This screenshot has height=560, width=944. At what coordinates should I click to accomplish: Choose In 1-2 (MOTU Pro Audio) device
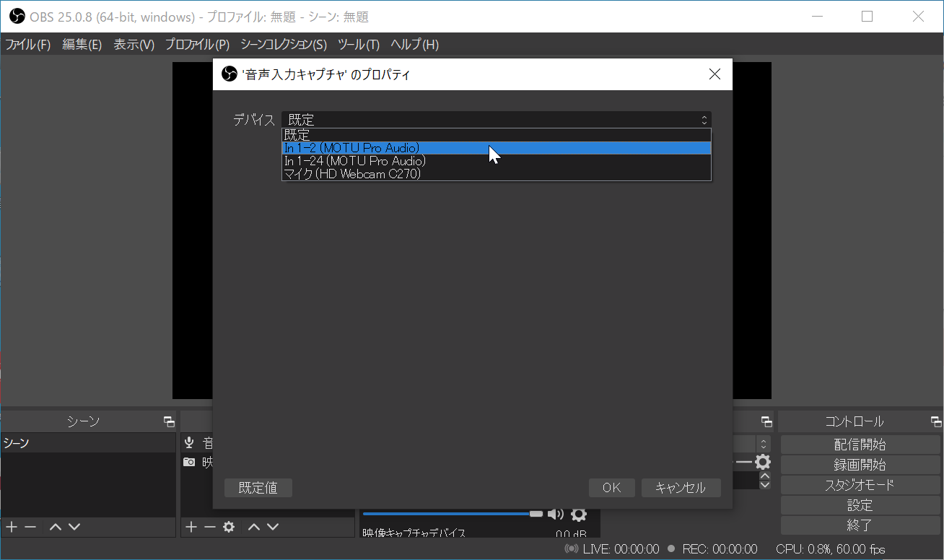coord(496,148)
